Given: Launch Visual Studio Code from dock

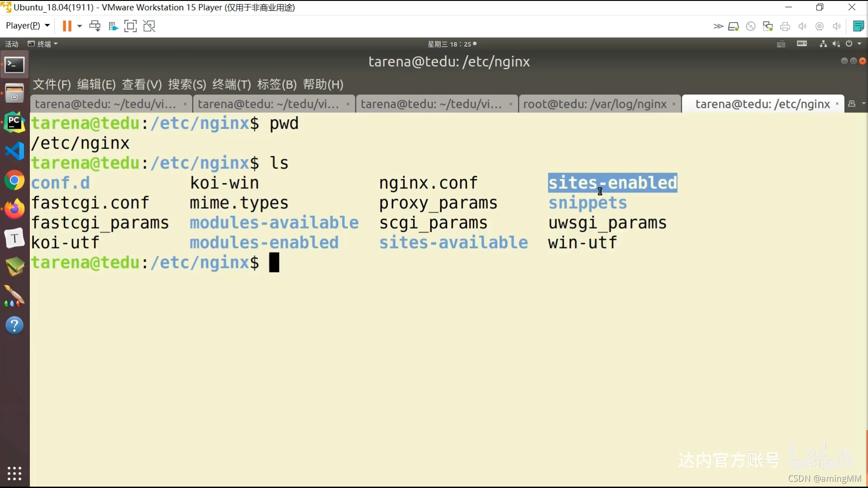Looking at the screenshot, I should click(14, 151).
